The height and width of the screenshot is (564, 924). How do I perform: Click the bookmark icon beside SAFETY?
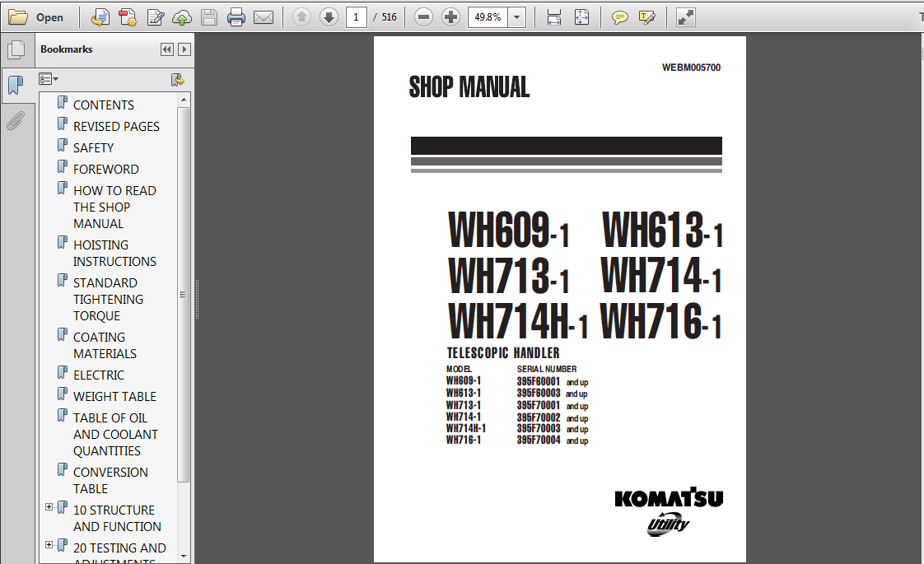[x=62, y=146]
